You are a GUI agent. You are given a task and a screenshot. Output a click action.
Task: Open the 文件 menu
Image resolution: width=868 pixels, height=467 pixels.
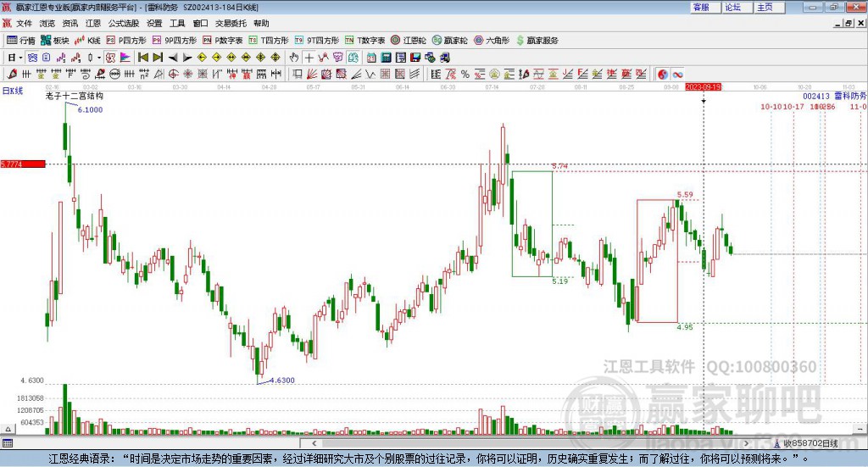click(x=24, y=23)
